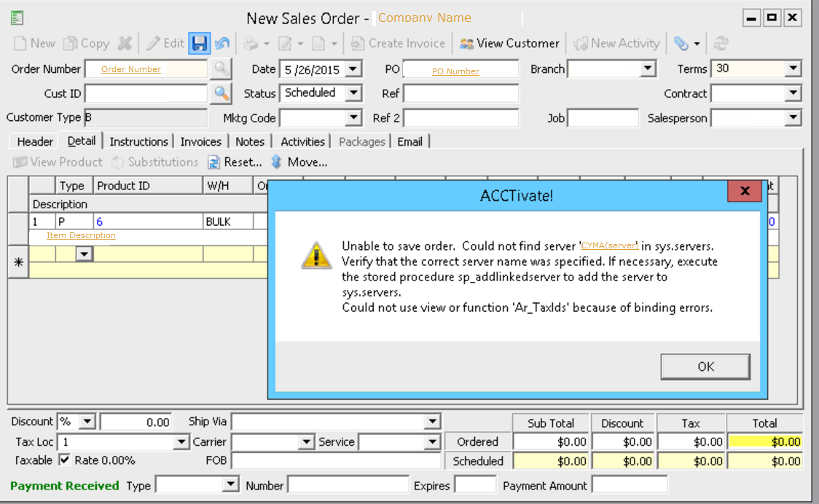Viewport: 819px width, 504px height.
Task: Click the New order toolbar button
Action: (x=34, y=44)
